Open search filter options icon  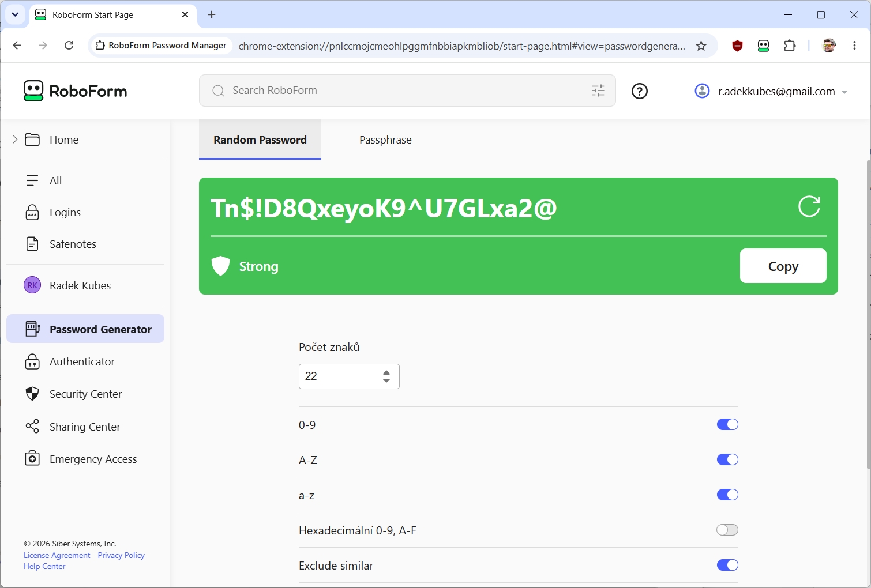click(x=598, y=91)
